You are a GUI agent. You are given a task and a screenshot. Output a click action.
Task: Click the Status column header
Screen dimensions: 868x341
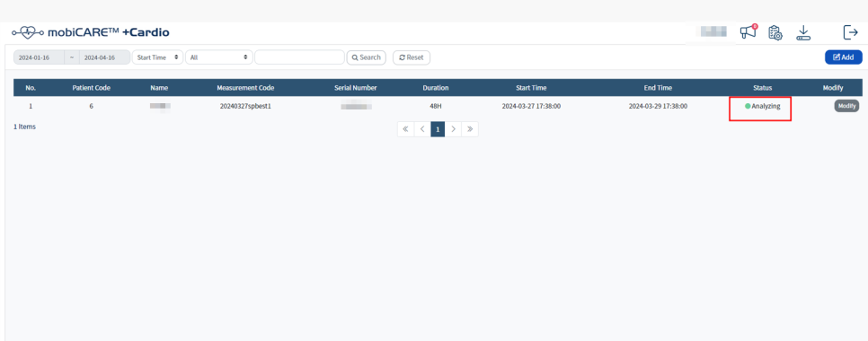click(762, 88)
